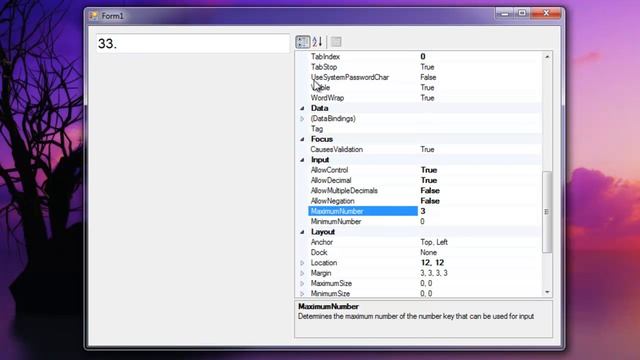Select the Tag property

coord(317,129)
